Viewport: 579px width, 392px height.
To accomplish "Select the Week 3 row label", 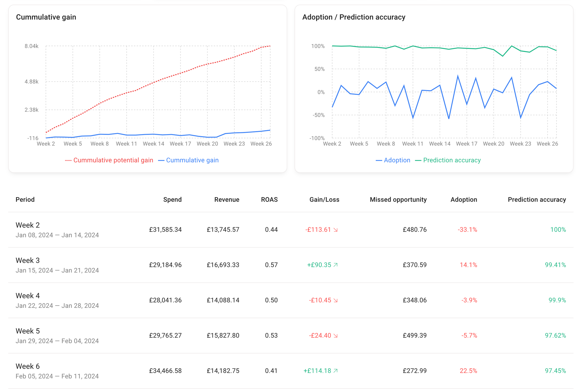I will click(x=28, y=260).
